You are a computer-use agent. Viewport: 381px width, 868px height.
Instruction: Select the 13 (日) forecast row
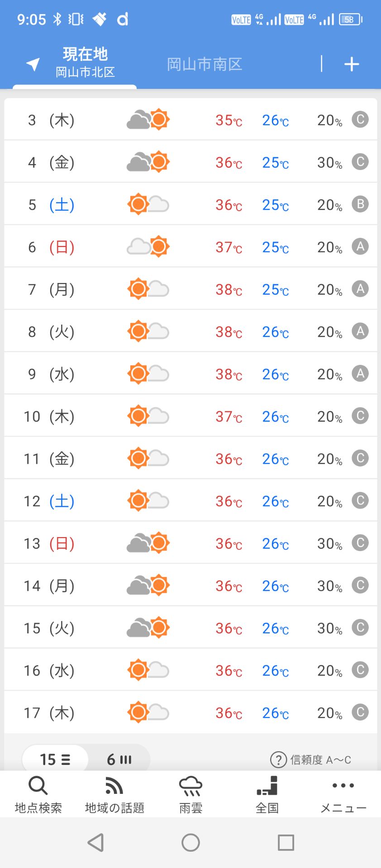[190, 543]
